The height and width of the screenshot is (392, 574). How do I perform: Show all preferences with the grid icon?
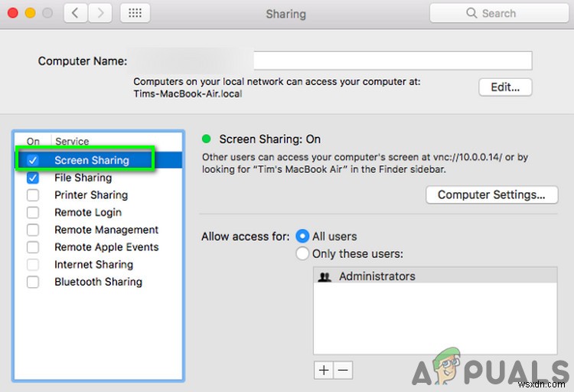tap(135, 13)
